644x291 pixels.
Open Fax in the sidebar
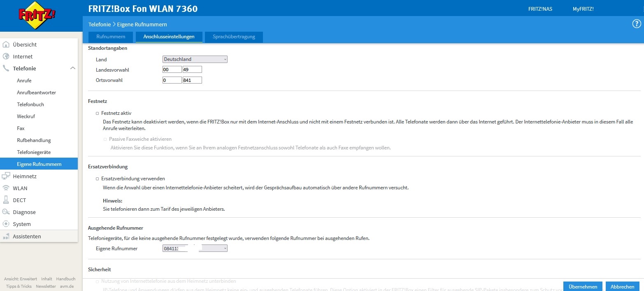click(21, 128)
